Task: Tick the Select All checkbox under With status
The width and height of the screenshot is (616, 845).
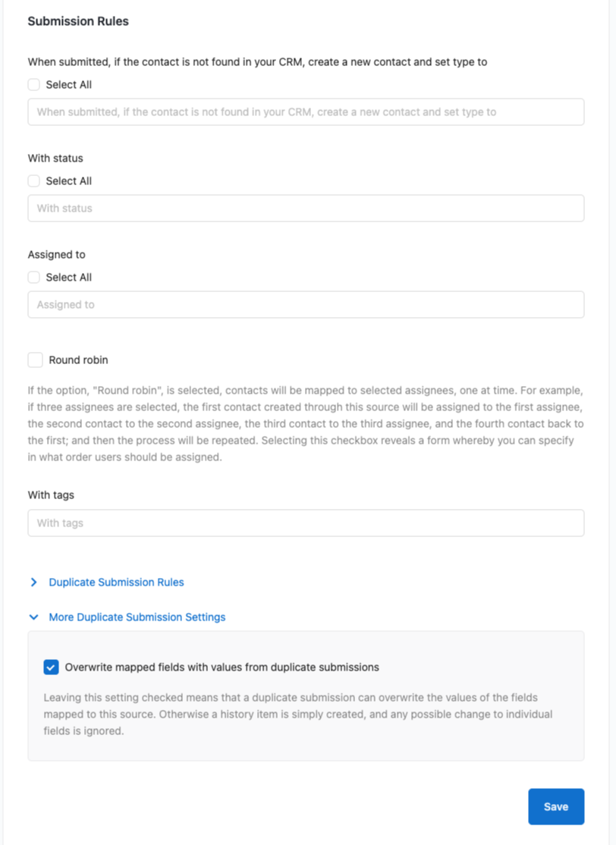Action: tap(34, 181)
